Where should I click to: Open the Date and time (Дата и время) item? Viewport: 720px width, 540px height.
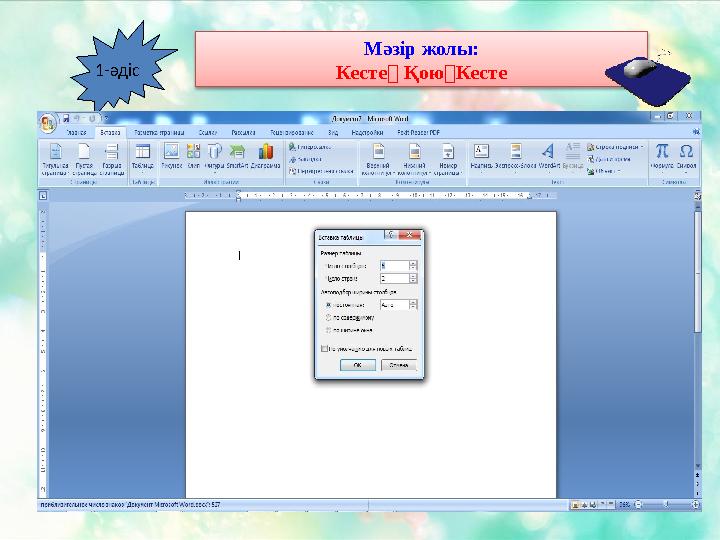tap(609, 159)
